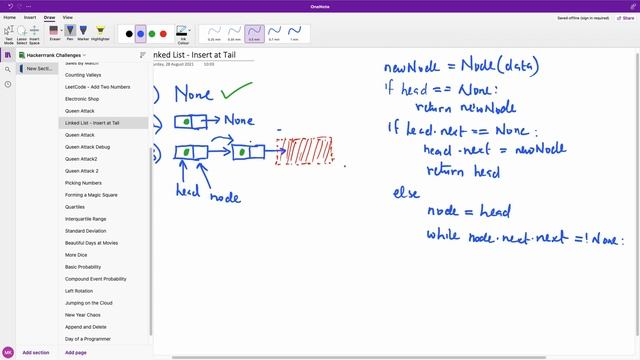The image size is (640, 360).
Task: Open the more options ellipsis in title bar
Action: tap(28, 7)
